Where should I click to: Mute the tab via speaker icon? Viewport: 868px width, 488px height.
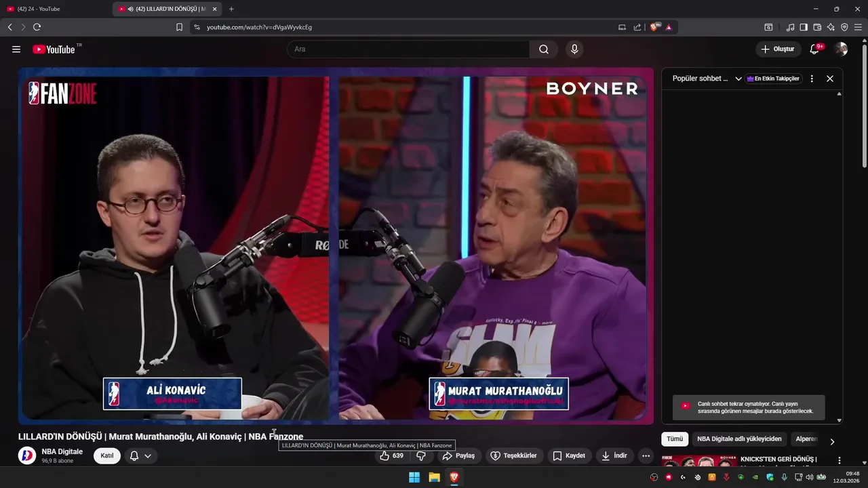pyautogui.click(x=131, y=9)
